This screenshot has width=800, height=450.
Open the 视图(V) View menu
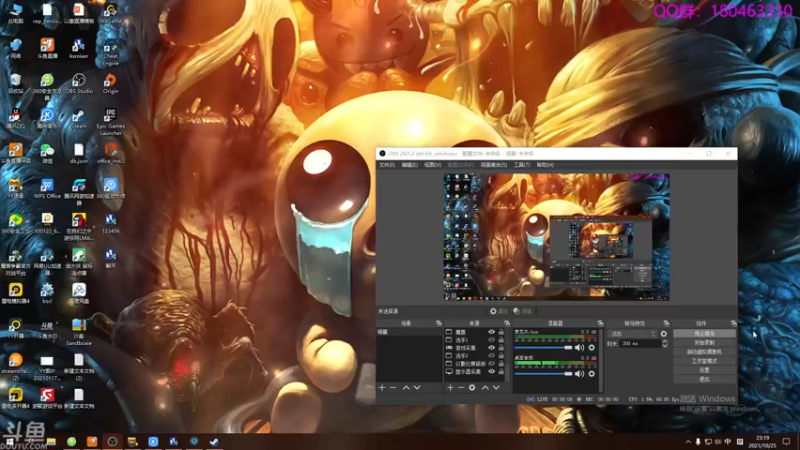[x=432, y=165]
